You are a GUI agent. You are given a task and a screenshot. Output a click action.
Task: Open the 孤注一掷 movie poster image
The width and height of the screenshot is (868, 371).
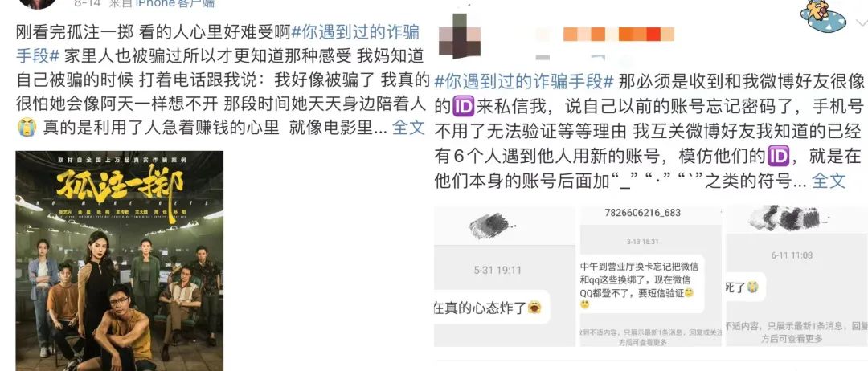coord(120,260)
